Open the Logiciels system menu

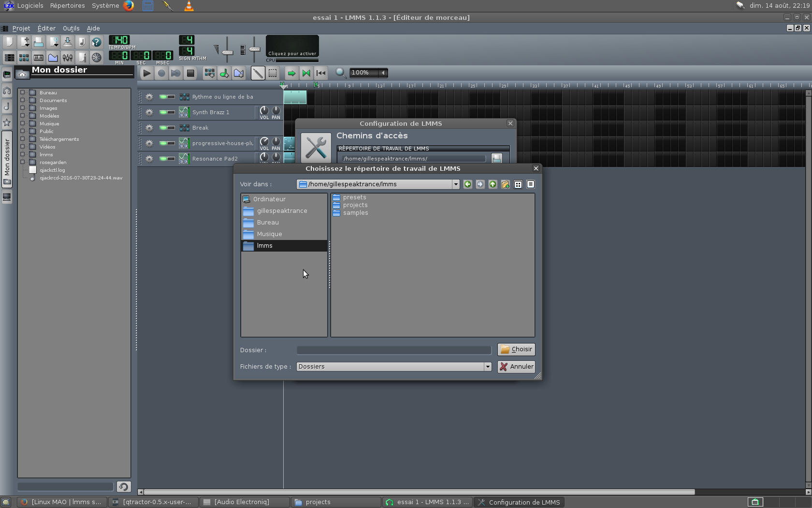tap(30, 6)
